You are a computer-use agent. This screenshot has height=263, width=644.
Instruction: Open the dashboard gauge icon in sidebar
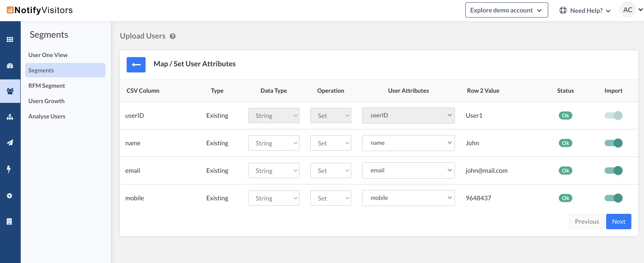coord(10,66)
